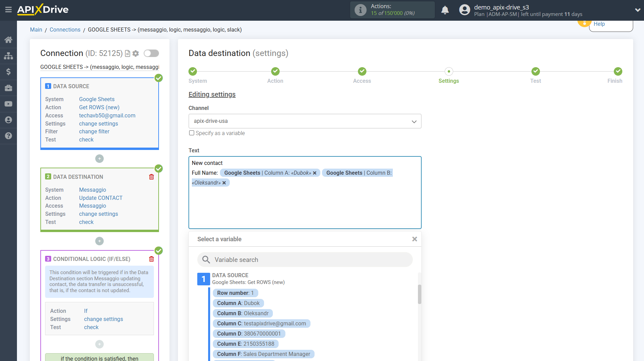Go to the System step
The height and width of the screenshot is (361, 644).
193,71
